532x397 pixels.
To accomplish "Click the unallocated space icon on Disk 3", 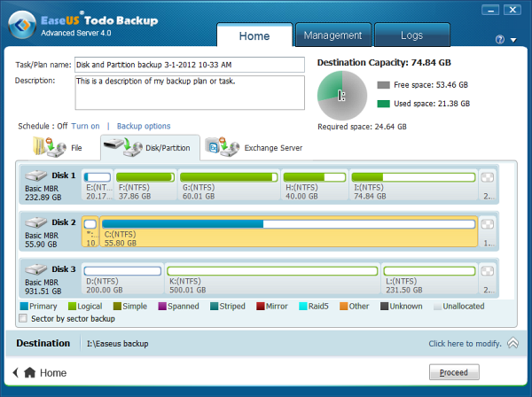I will [488, 271].
